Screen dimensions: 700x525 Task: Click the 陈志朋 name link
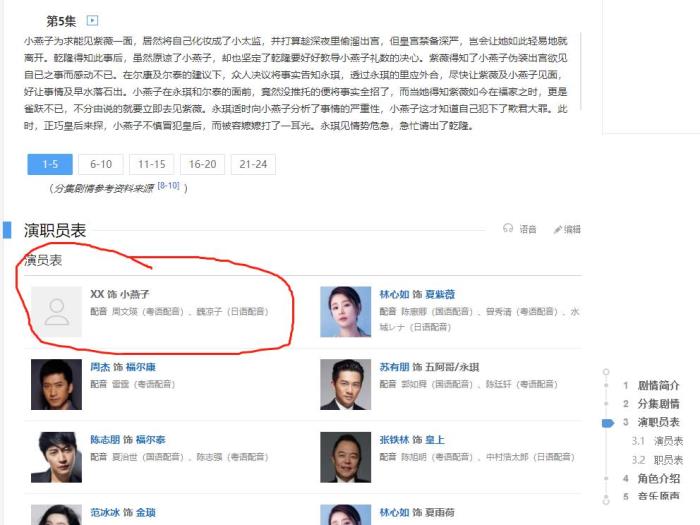pyautogui.click(x=106, y=439)
